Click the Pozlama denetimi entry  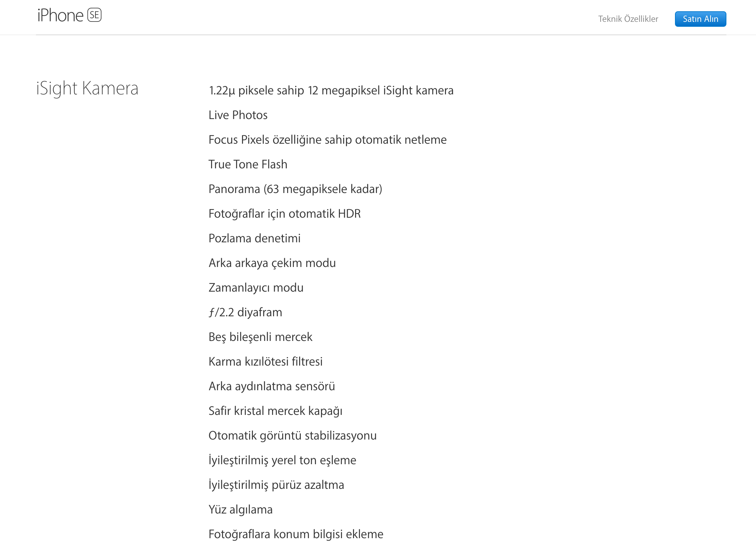tap(254, 238)
